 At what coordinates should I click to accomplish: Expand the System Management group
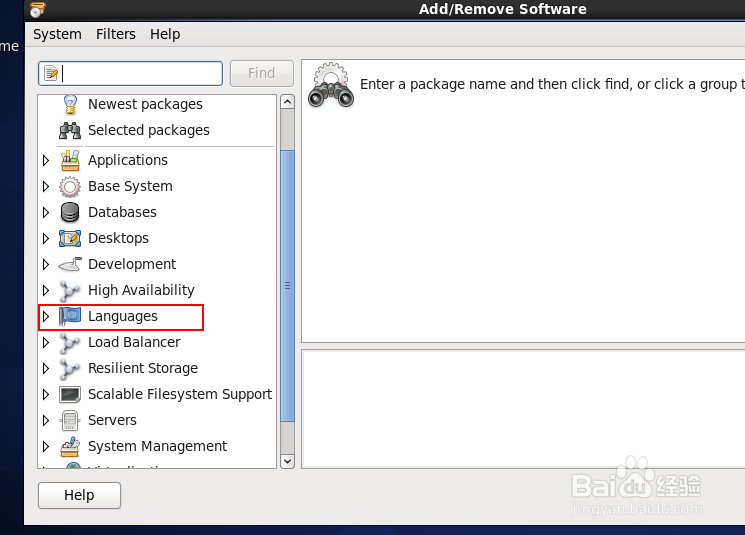click(46, 447)
